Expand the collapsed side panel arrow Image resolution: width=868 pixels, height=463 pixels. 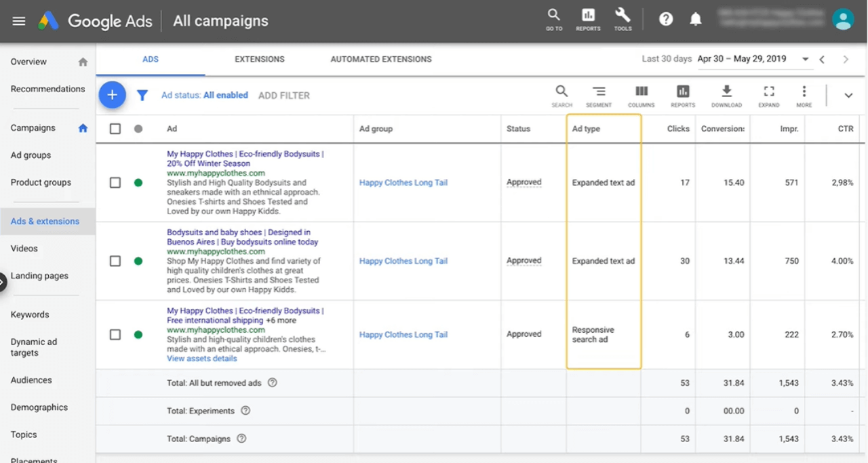coord(3,281)
